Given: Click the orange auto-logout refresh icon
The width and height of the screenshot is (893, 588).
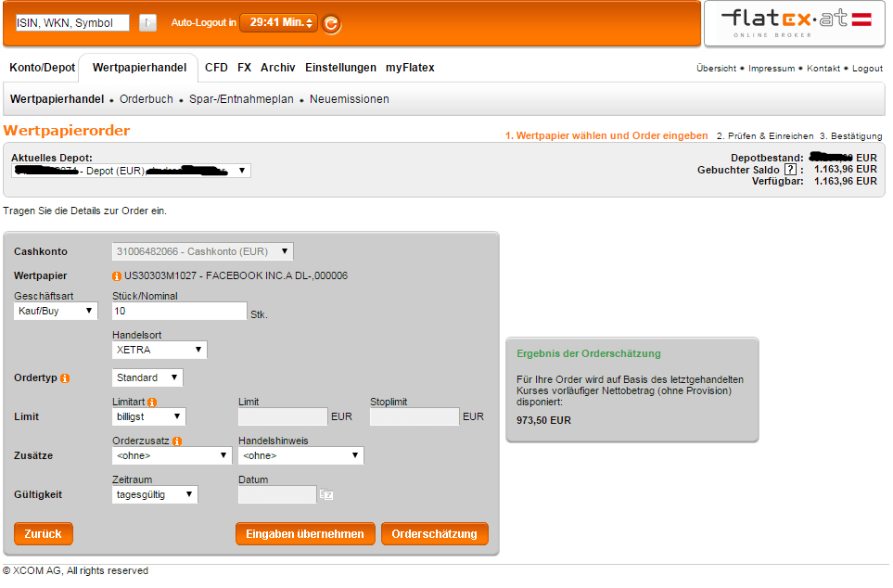Looking at the screenshot, I should coord(331,24).
